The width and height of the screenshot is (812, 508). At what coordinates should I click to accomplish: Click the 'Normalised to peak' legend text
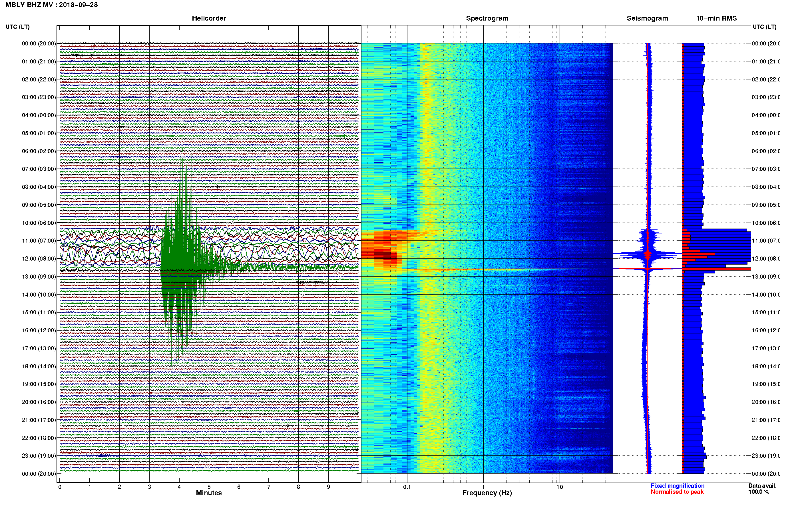[677, 491]
